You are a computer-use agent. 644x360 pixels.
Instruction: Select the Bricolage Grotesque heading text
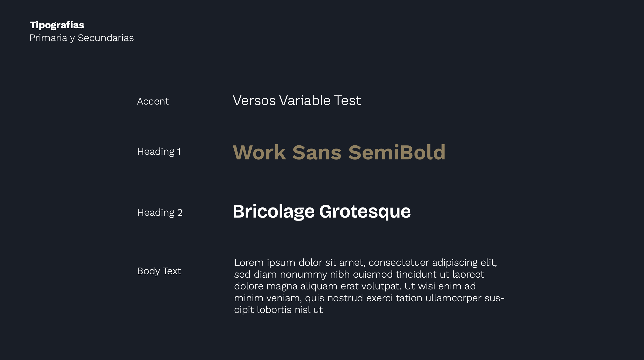pyautogui.click(x=321, y=212)
